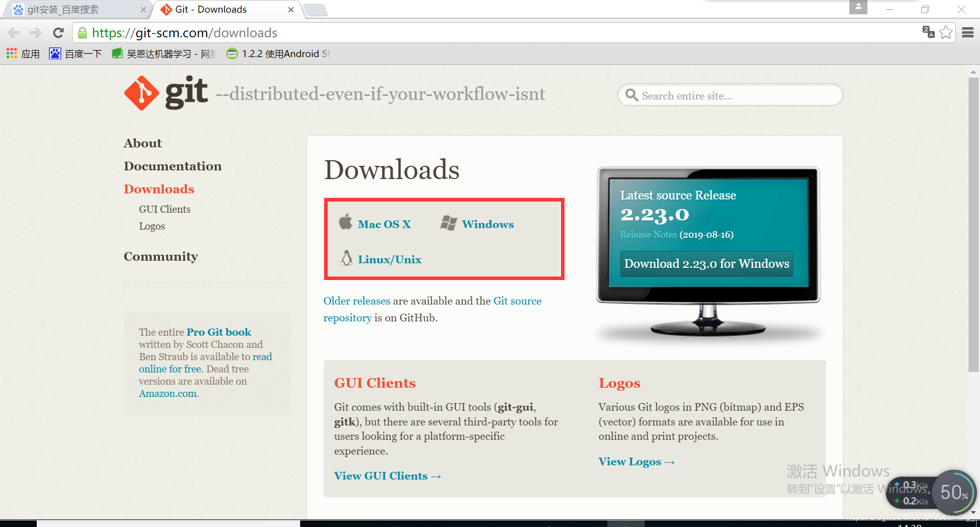The height and width of the screenshot is (527, 980).
Task: Click the Windows flag icon in downloads box
Action: pyautogui.click(x=449, y=223)
